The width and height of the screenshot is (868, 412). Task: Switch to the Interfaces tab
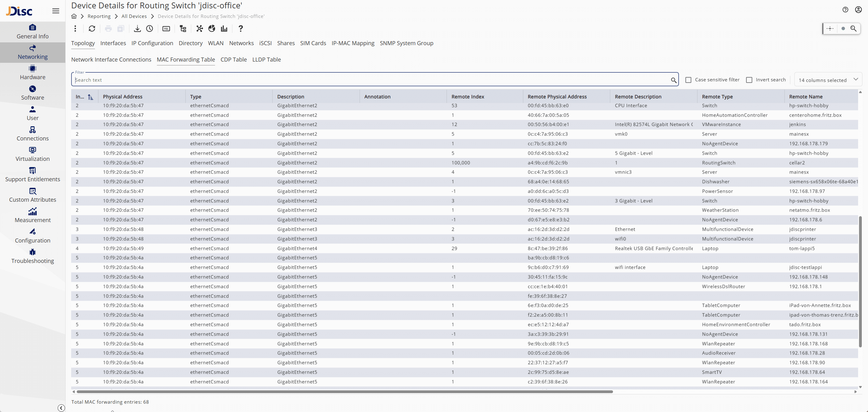[113, 43]
